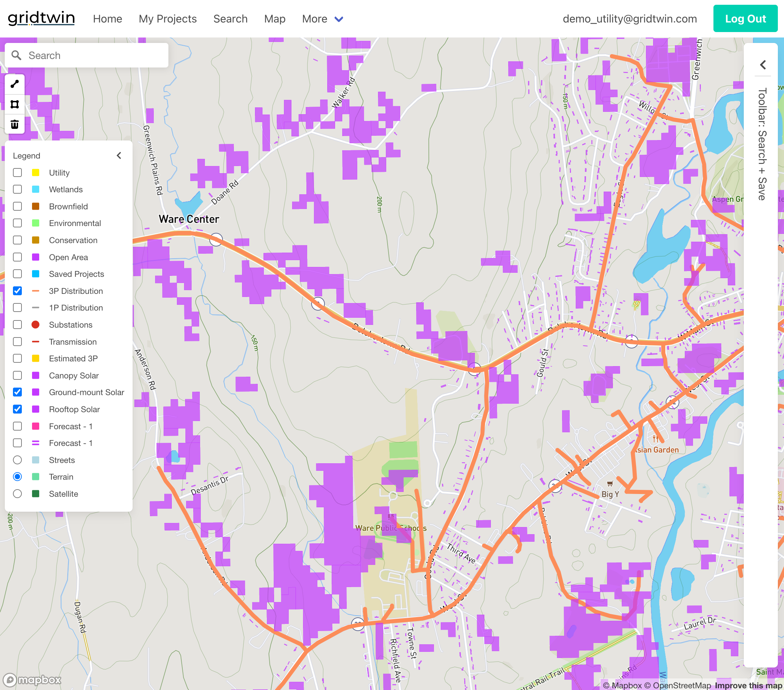Select the rectangle draw tool
Image resolution: width=784 pixels, height=690 pixels.
click(x=15, y=104)
